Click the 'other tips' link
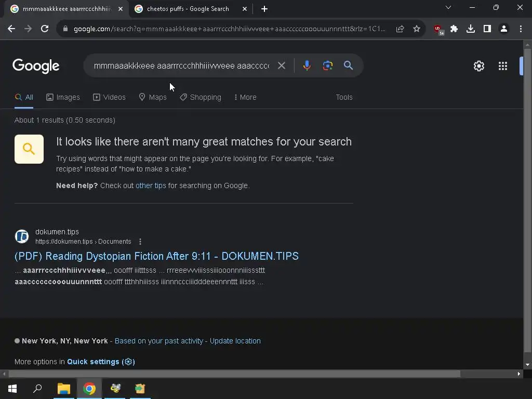Viewport: 532px width, 399px height. coord(151,185)
